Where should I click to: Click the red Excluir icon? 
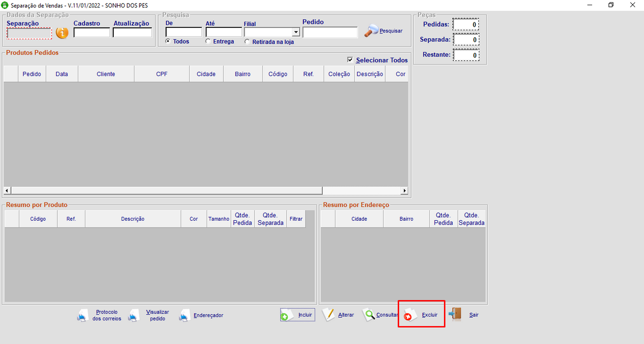tap(410, 315)
